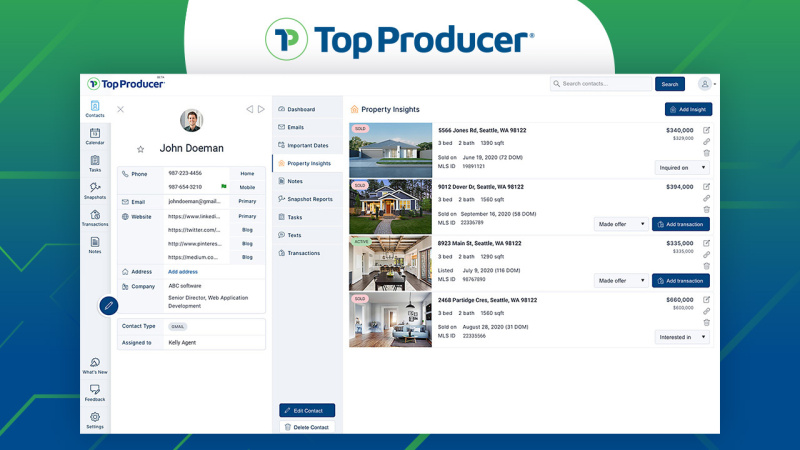Edit the 5566 Jones Rd insight

tap(707, 130)
